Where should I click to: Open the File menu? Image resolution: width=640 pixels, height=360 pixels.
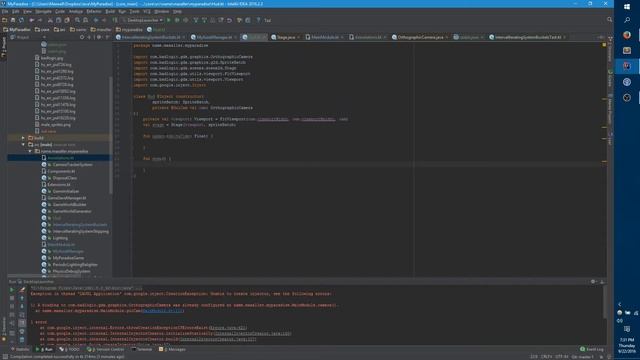(4, 11)
